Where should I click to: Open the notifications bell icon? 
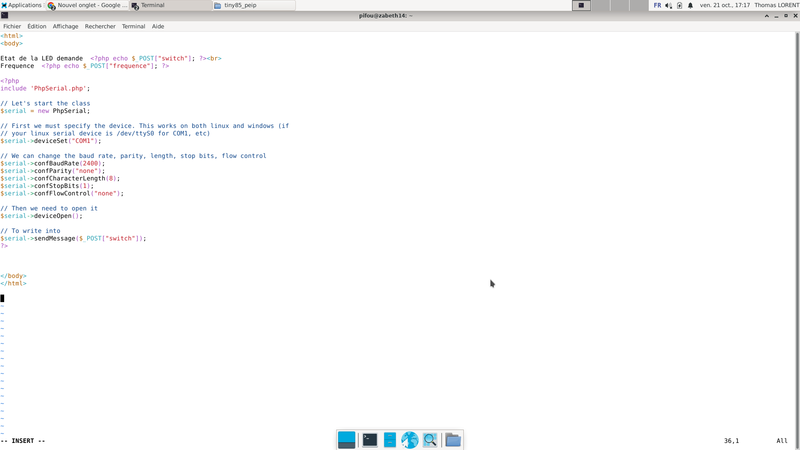tap(690, 5)
